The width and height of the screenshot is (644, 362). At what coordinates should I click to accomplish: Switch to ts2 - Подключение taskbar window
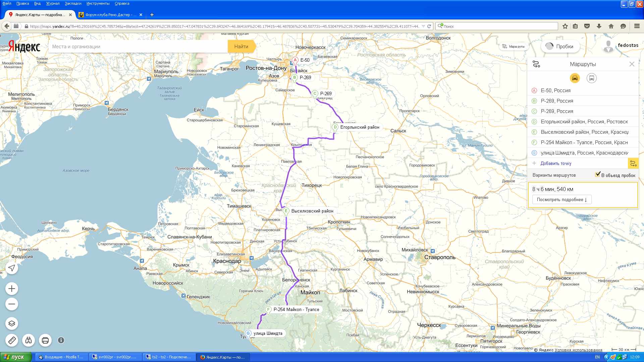(169, 357)
